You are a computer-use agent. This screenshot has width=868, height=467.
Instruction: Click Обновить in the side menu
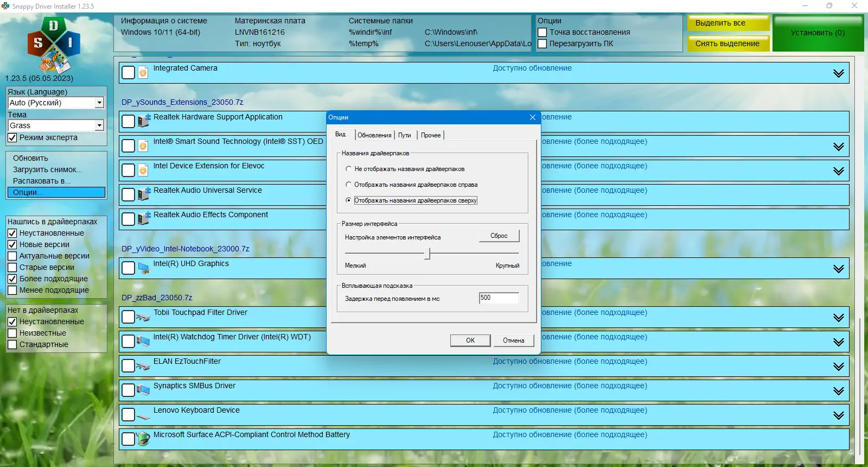(56, 158)
